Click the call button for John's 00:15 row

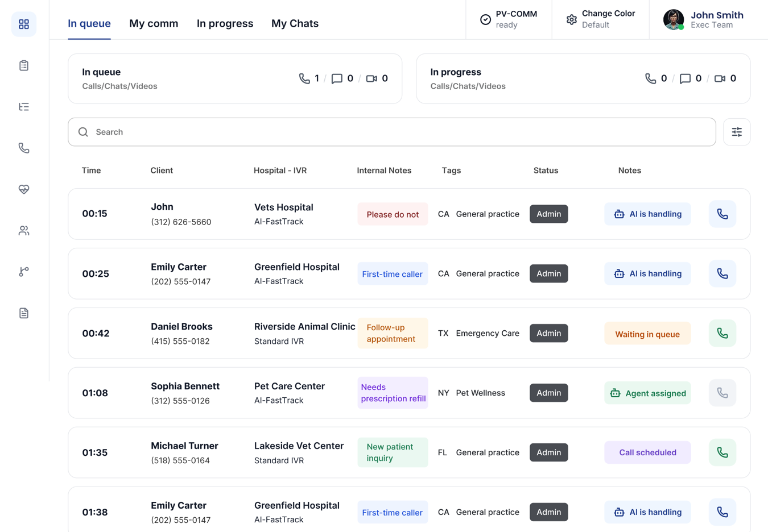click(722, 214)
